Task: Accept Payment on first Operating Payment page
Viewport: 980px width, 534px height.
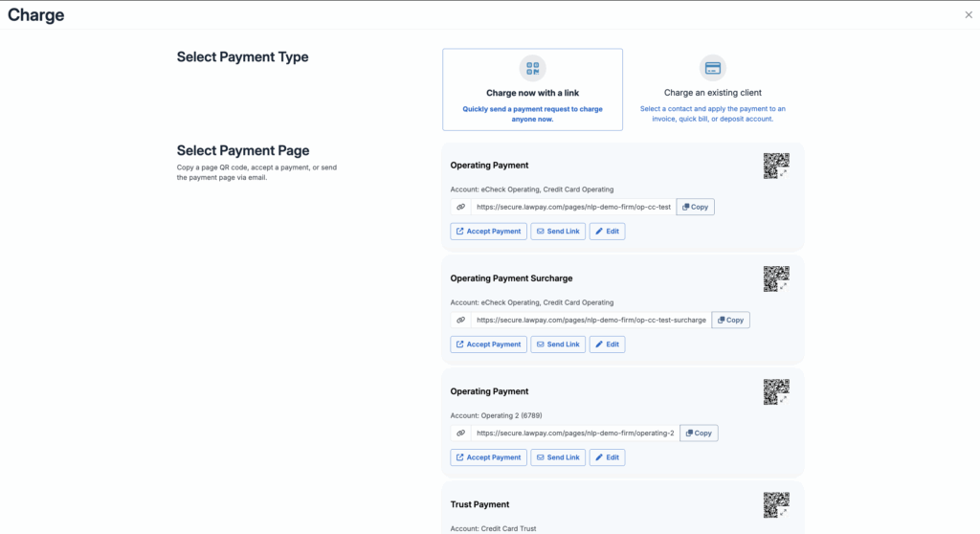Action: pyautogui.click(x=488, y=232)
